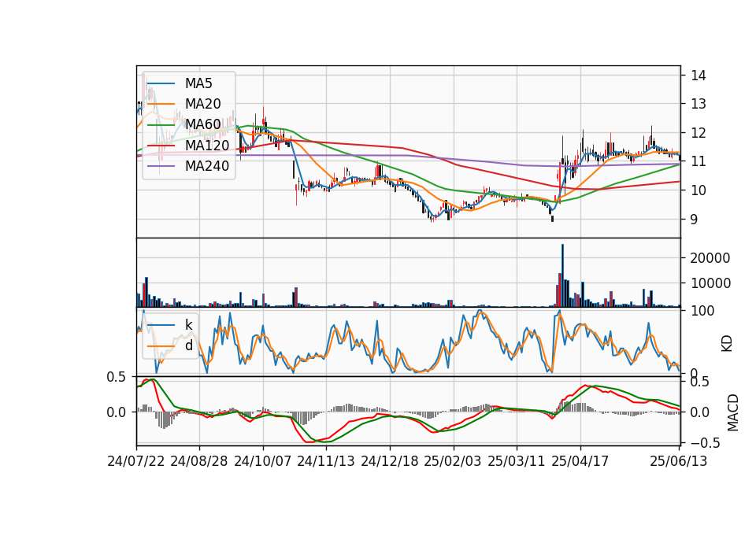
Task: Click the 24/08/28 date axis label
Action: pos(199,461)
